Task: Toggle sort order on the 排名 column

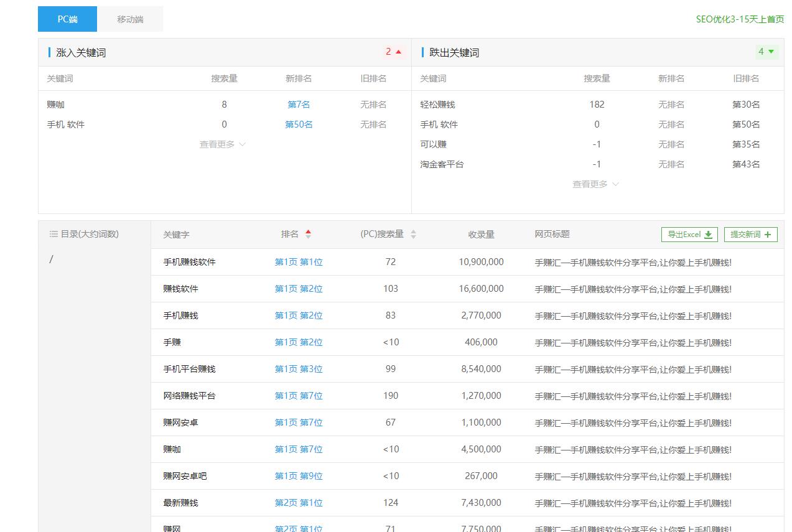Action: [309, 234]
